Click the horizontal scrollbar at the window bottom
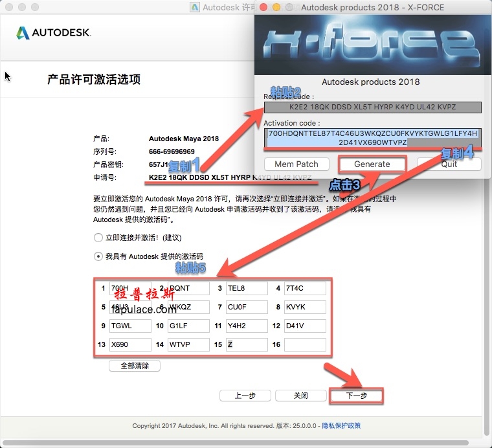The width and height of the screenshot is (492, 448). coord(236,443)
